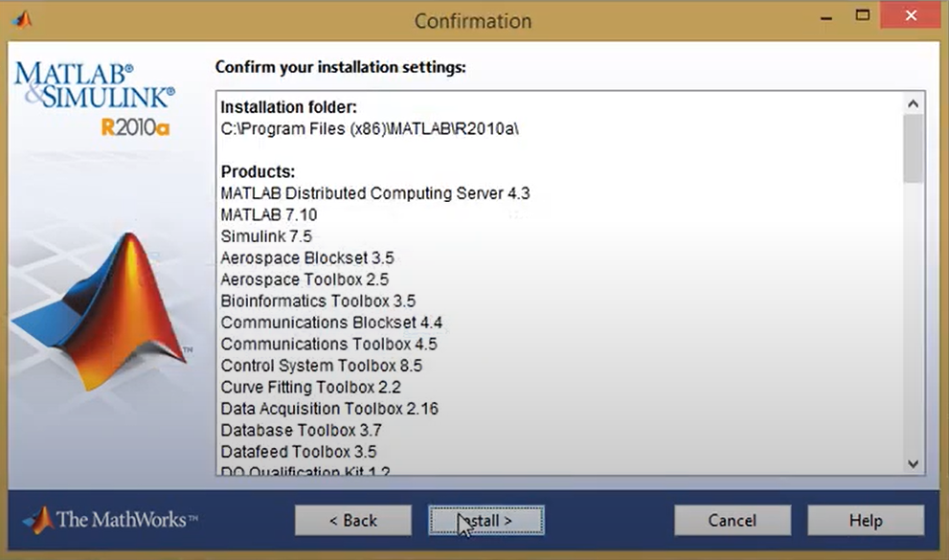This screenshot has width=949, height=560.
Task: Select the Simulink 7.5 entry
Action: tap(266, 236)
